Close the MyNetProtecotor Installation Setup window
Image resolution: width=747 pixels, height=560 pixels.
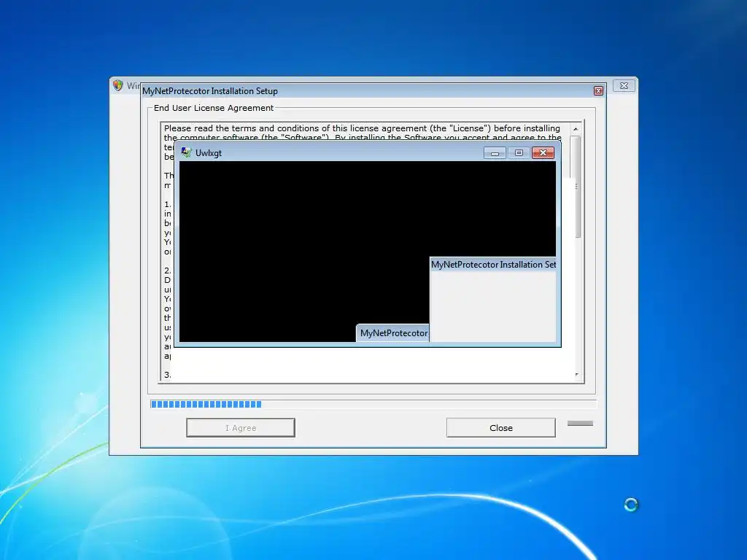coord(598,91)
